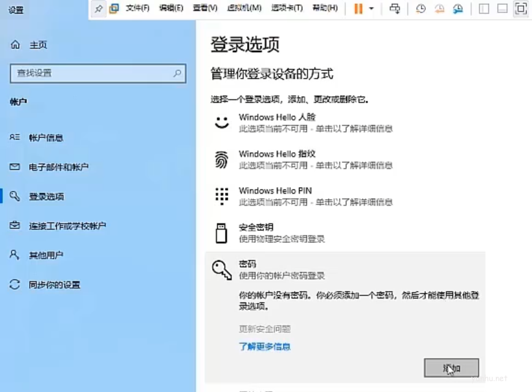Take a snapshot of the virtual machine

(420, 9)
